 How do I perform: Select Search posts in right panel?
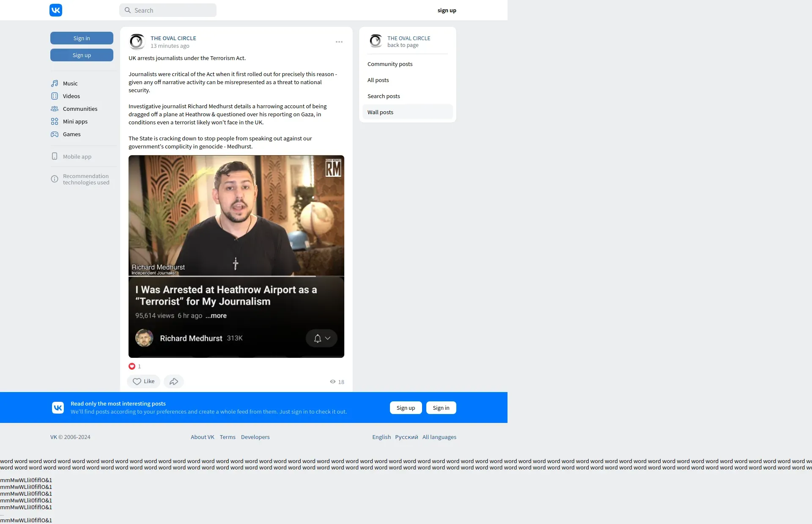(x=383, y=96)
